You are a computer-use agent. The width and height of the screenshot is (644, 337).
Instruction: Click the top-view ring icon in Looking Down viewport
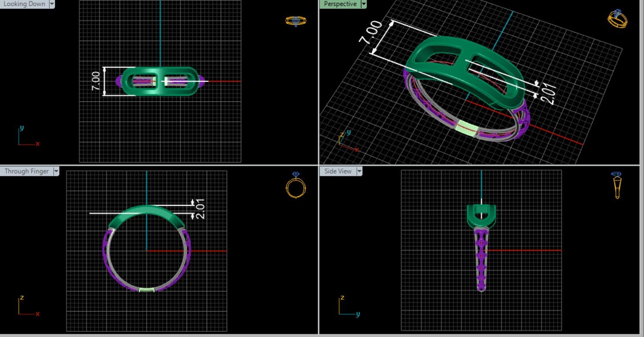pos(296,21)
